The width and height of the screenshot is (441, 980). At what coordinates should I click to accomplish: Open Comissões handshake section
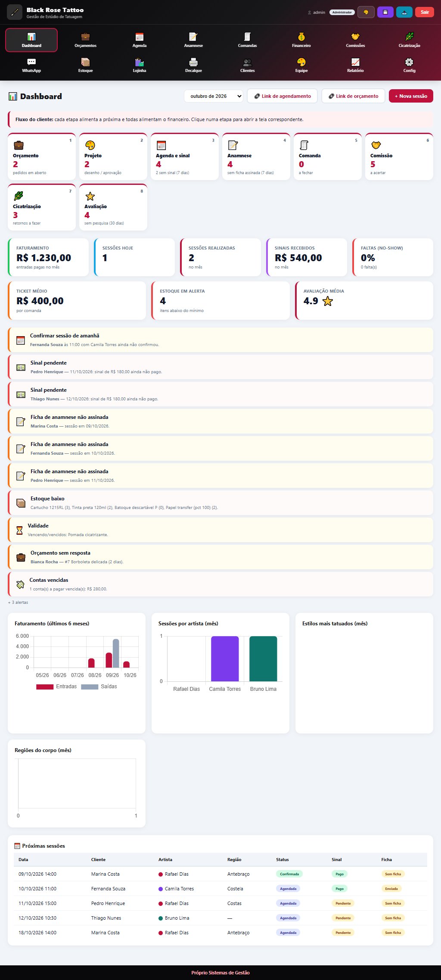click(355, 40)
